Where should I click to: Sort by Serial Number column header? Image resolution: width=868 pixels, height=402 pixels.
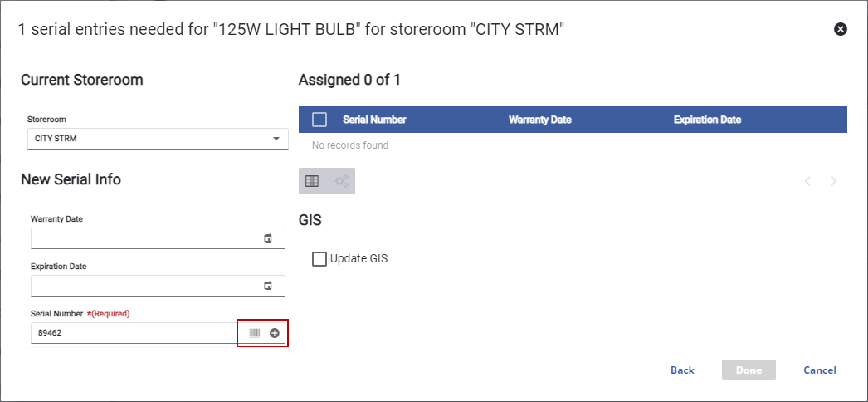374,120
